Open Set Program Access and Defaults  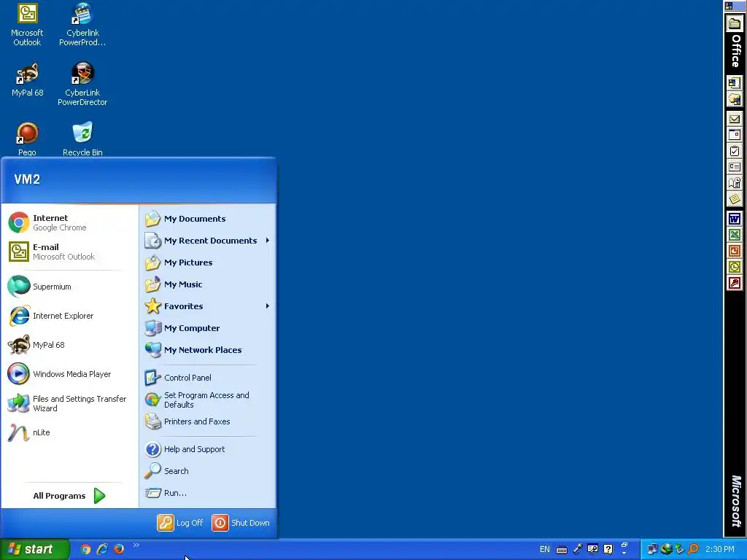pos(208,400)
